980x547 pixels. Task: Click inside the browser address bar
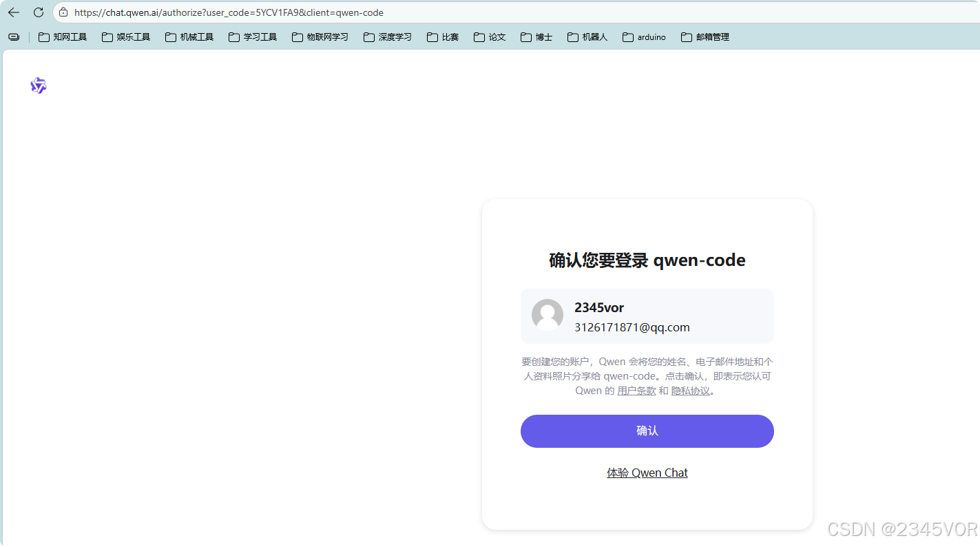(275, 12)
